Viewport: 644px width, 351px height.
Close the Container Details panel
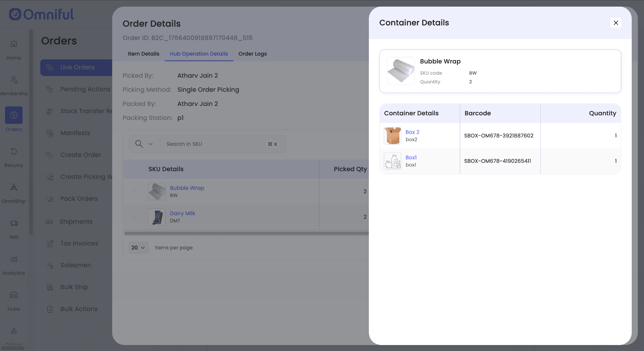(616, 23)
